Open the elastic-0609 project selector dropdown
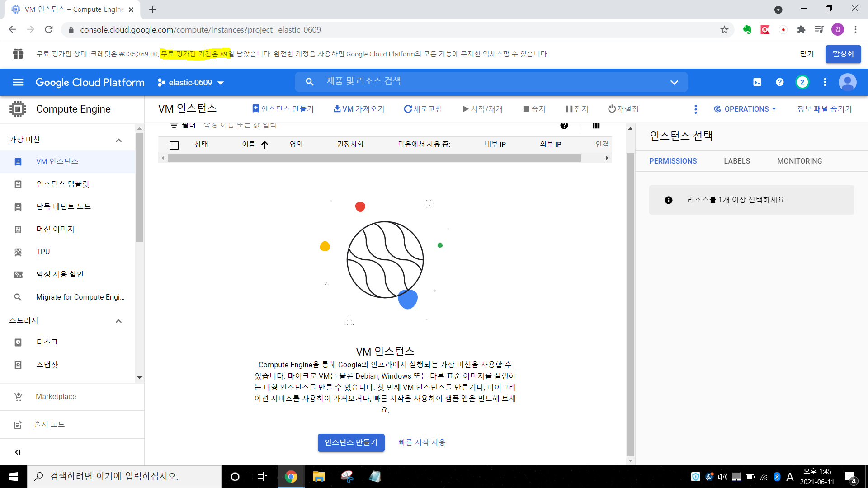Screen dimensions: 868x488 pyautogui.click(x=191, y=83)
